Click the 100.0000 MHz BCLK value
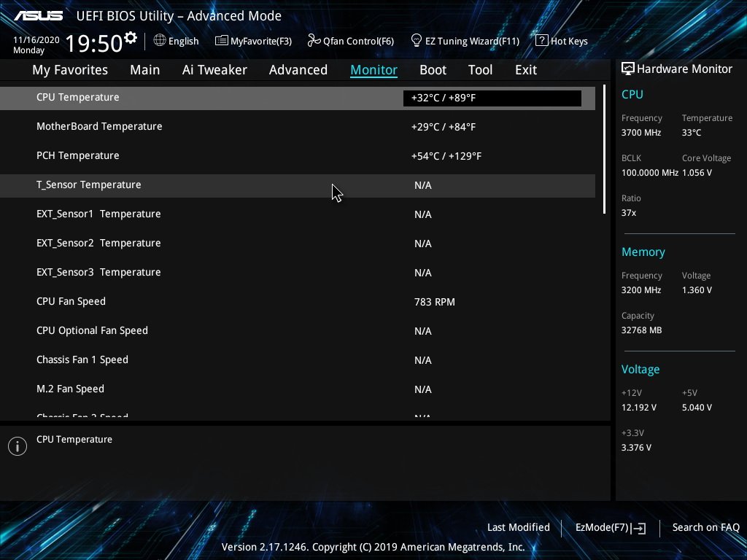747x560 pixels. coord(650,173)
